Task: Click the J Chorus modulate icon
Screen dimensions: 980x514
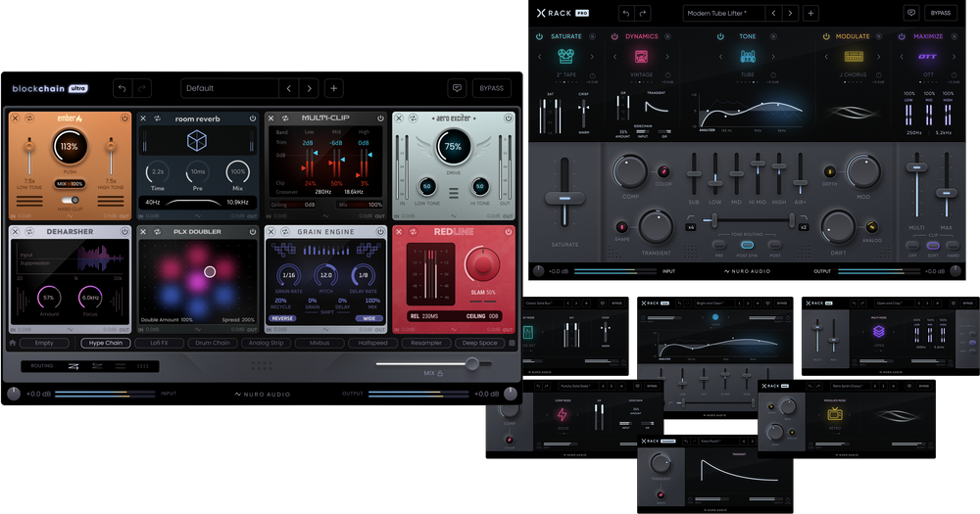Action: 853,57
